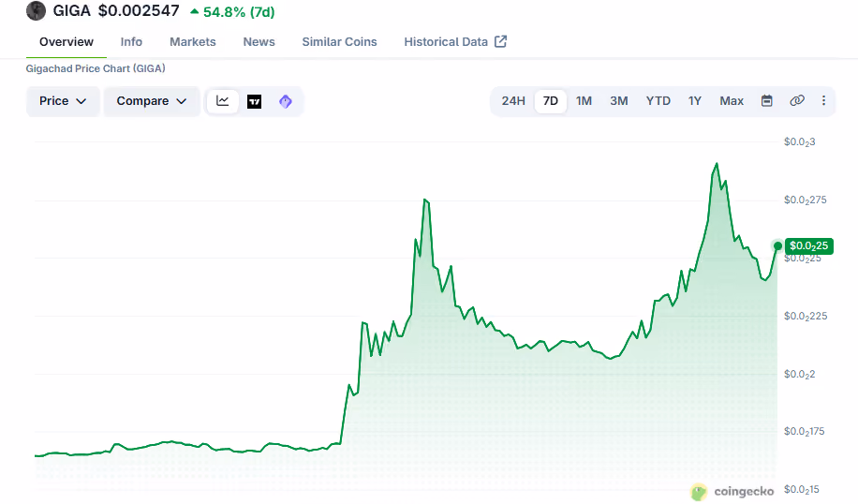The height and width of the screenshot is (504, 858).
Task: Switch to the Info tab
Action: coord(131,42)
